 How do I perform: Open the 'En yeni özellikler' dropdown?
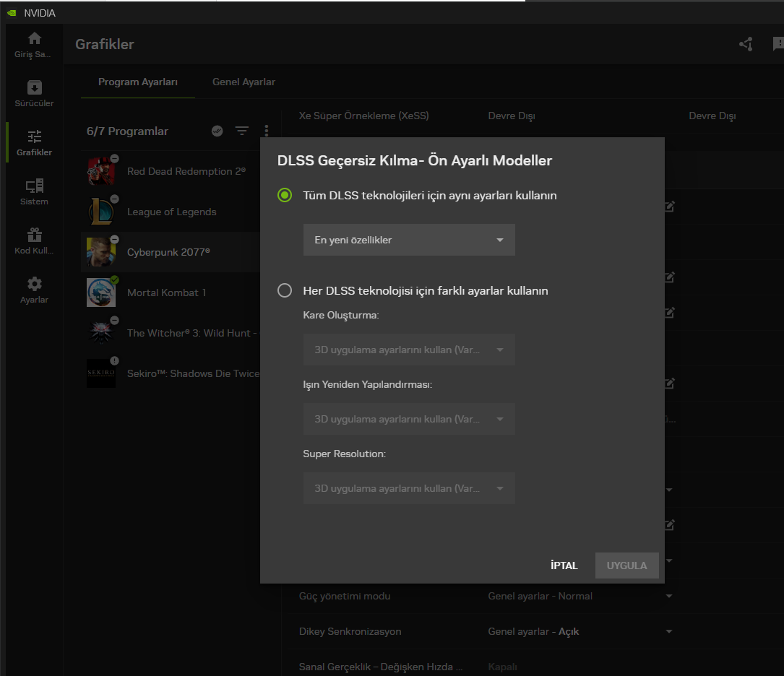[409, 240]
